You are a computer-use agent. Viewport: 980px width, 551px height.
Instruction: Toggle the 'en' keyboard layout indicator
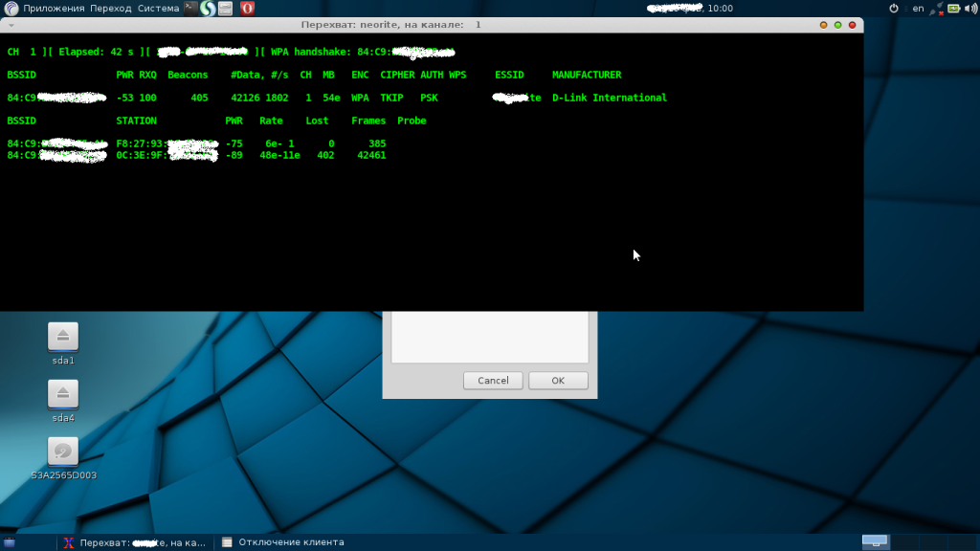[918, 8]
